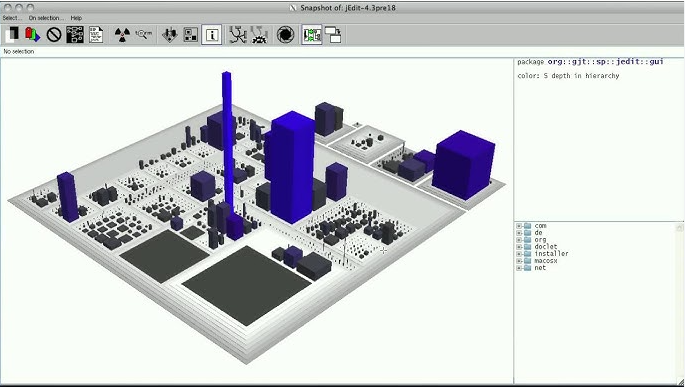The width and height of the screenshot is (685, 387).
Task: Expand the installer package node
Action: point(519,254)
